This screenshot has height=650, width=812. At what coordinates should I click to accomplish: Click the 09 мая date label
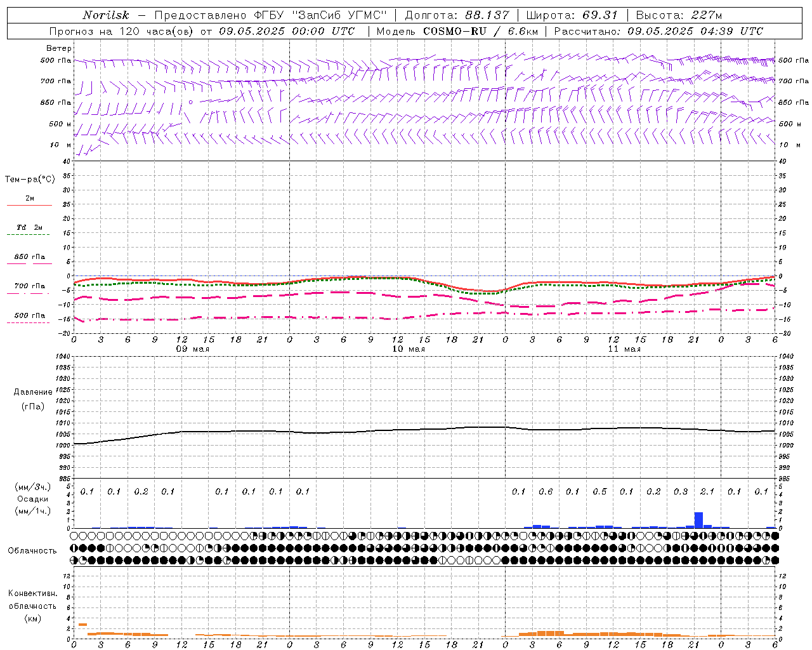(193, 349)
